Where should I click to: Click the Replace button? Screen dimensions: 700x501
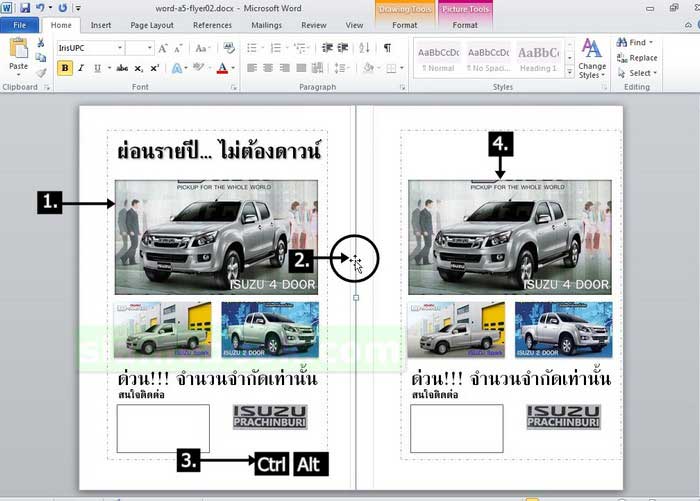(x=637, y=58)
